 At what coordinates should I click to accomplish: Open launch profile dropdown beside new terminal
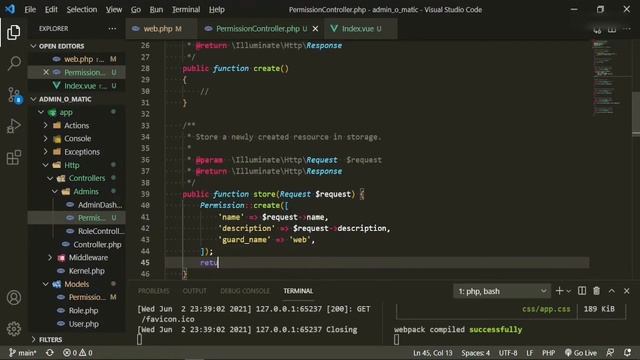569,291
